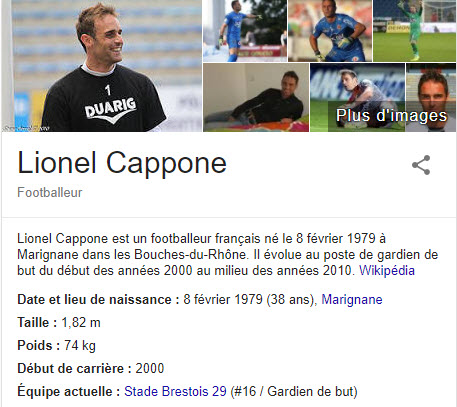Image resolution: width=457 pixels, height=407 pixels.
Task: Open the Marignane birthplace link
Action: 352,299
